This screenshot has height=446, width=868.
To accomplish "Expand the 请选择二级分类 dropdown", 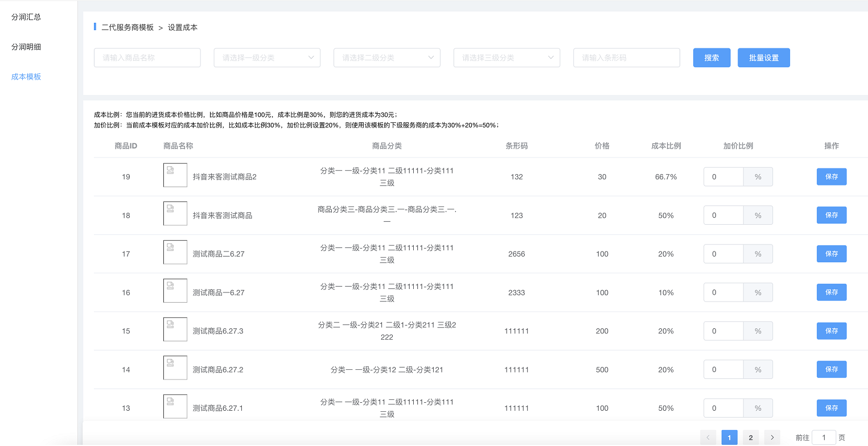I will click(x=386, y=57).
